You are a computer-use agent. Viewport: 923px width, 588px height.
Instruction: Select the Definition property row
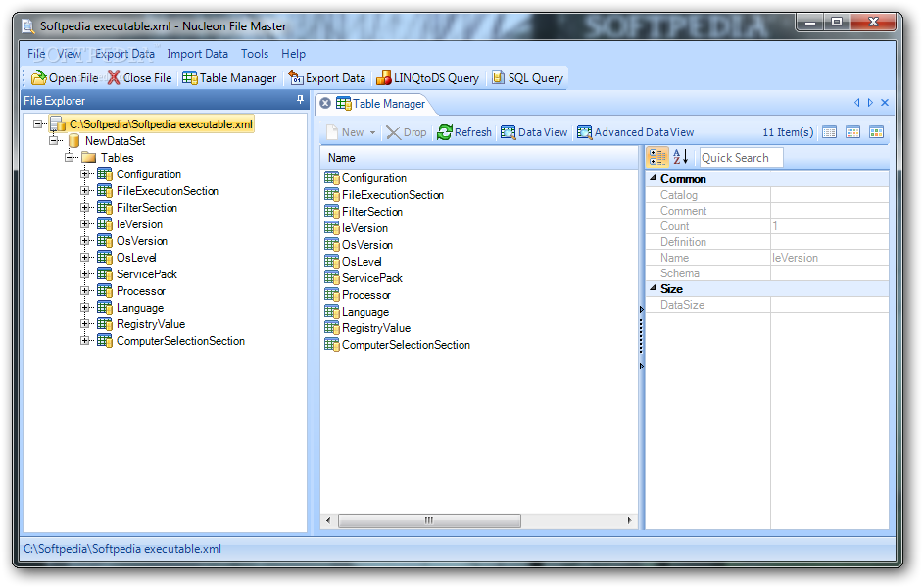[767, 241]
